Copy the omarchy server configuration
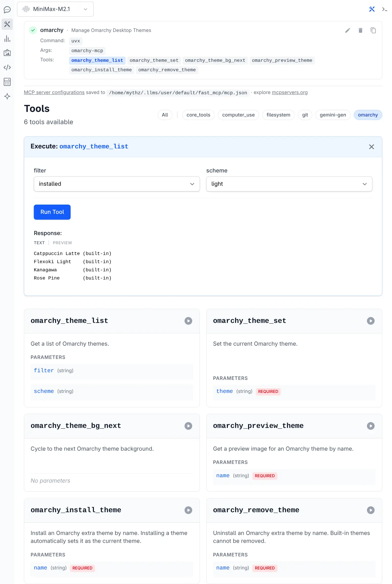 [x=373, y=30]
